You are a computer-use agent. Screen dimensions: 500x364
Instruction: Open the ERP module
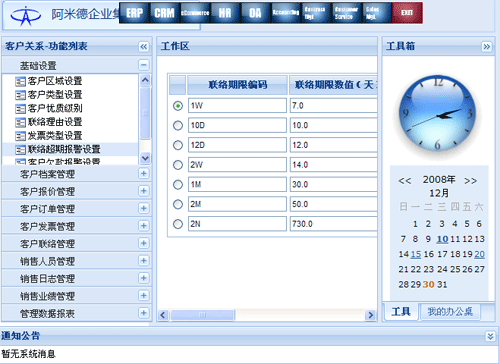134,13
